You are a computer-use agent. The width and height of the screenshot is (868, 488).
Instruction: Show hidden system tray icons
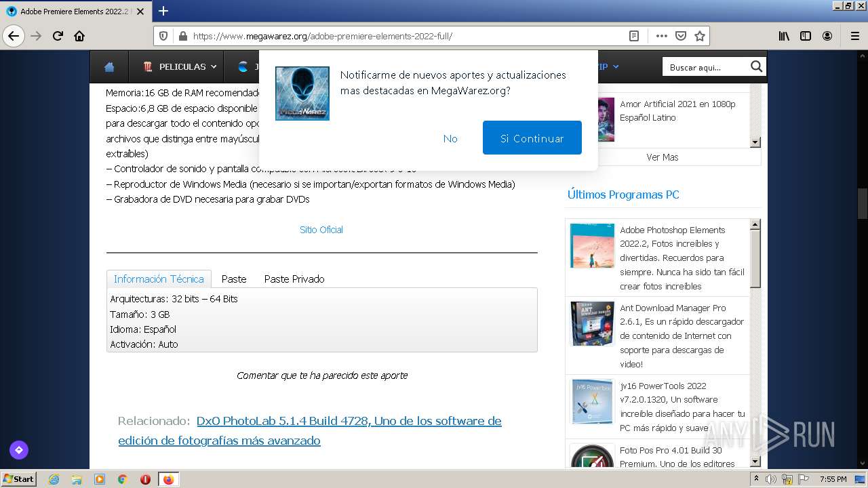(756, 479)
